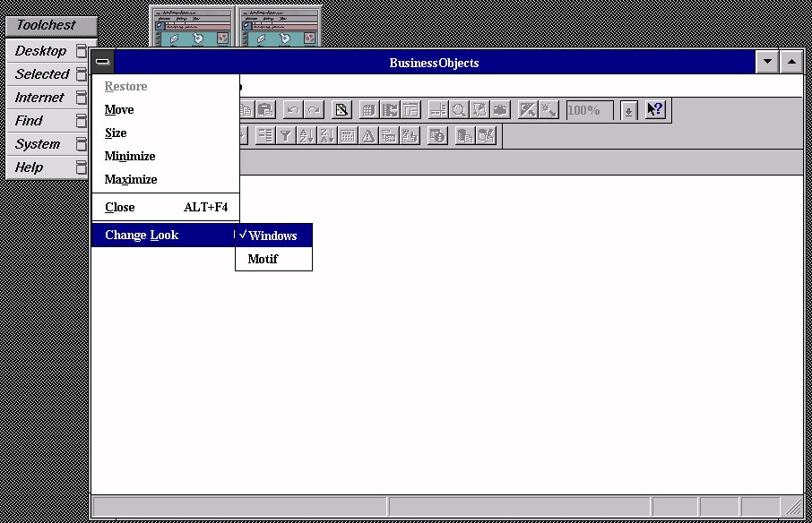Screen dimensions: 812x523
Task: Click the Paste clipboard icon
Action: (x=265, y=110)
